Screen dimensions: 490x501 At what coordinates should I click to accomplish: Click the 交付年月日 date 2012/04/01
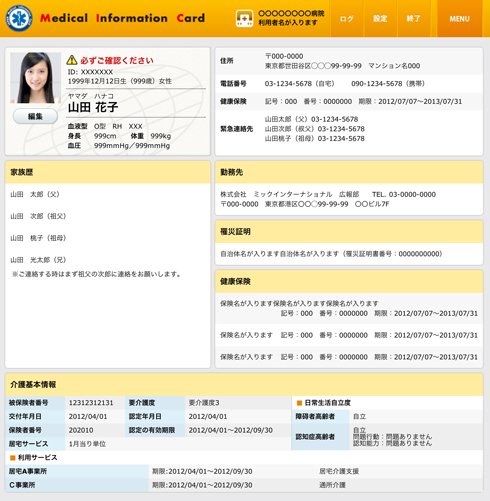88,417
